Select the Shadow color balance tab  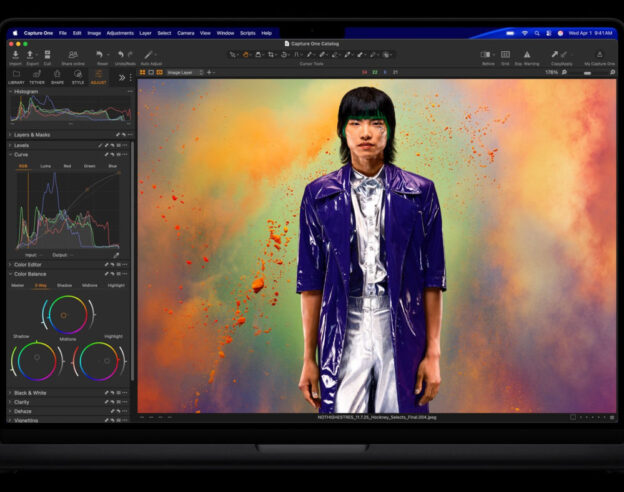(x=64, y=285)
